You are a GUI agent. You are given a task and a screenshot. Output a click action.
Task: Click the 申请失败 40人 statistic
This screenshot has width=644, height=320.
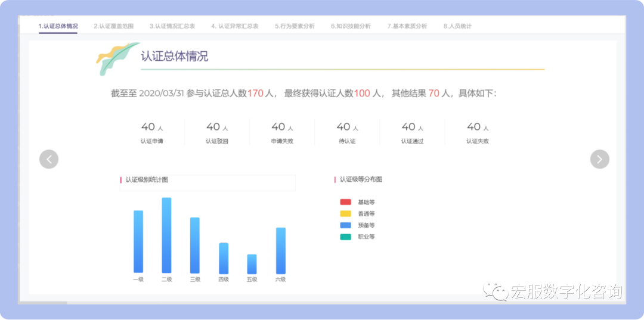click(x=282, y=133)
